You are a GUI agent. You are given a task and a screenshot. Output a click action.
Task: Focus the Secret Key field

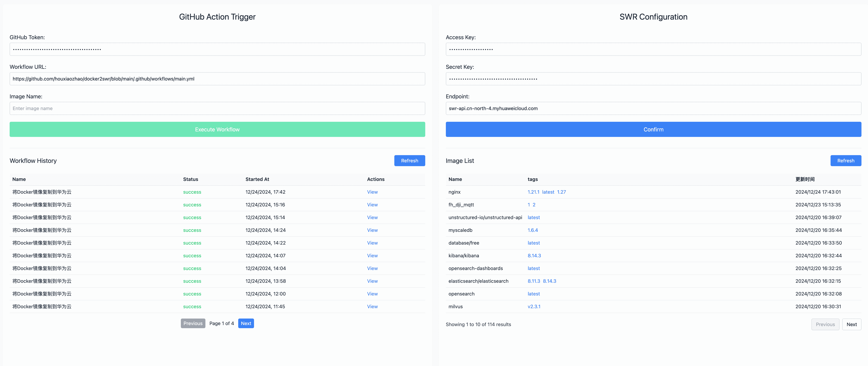653,79
